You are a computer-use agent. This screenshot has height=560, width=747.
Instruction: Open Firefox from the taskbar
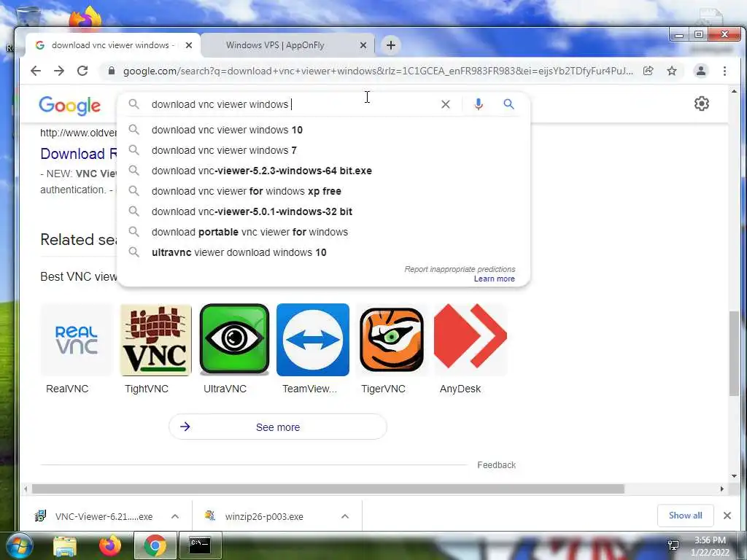point(110,545)
